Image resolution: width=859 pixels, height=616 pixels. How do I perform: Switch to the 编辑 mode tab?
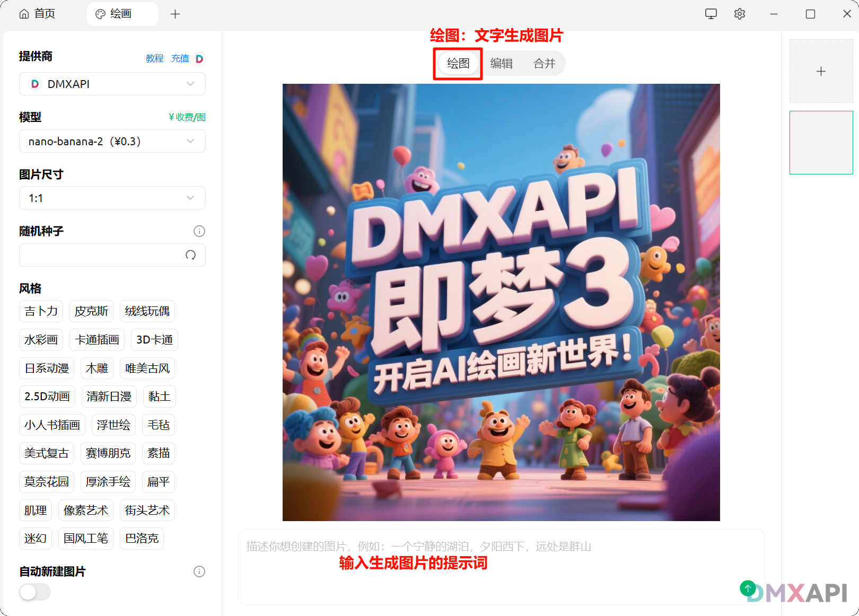click(x=501, y=64)
